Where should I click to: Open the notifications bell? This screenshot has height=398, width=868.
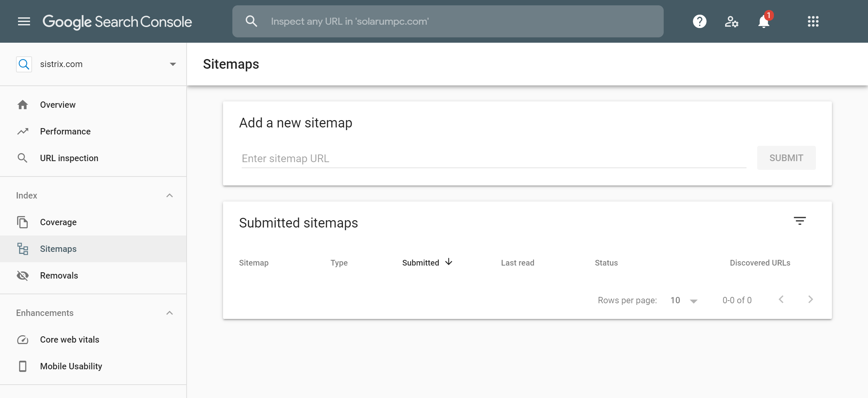coord(764,22)
